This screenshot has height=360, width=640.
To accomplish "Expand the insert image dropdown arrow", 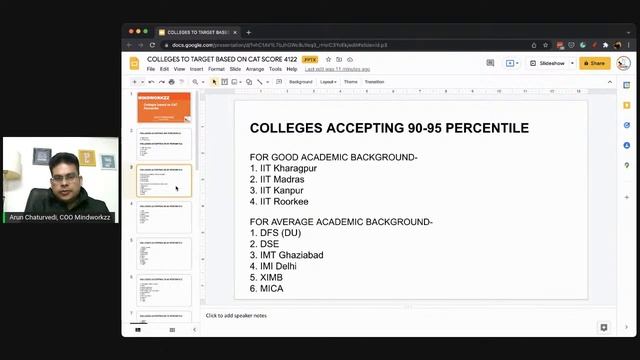I will [240, 82].
